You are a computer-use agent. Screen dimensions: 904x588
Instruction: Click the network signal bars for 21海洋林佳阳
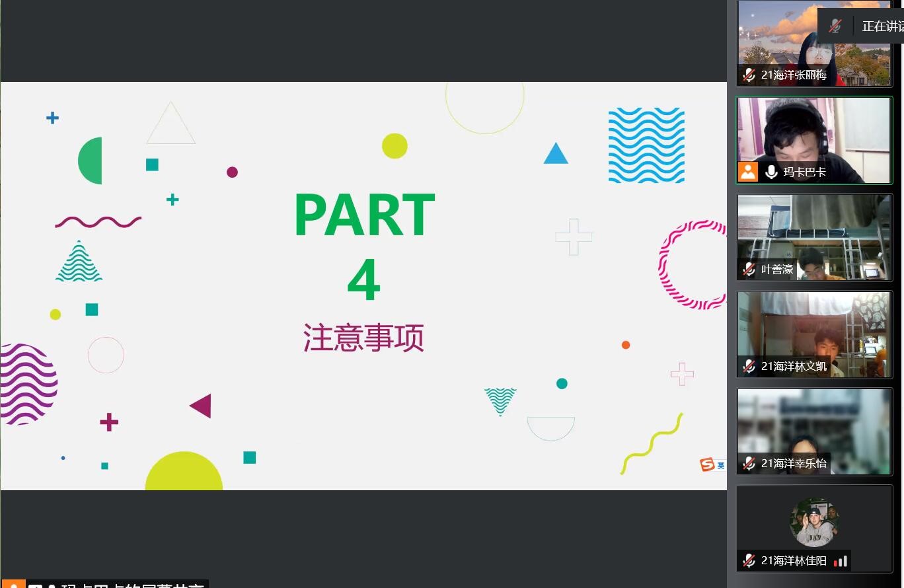(841, 561)
